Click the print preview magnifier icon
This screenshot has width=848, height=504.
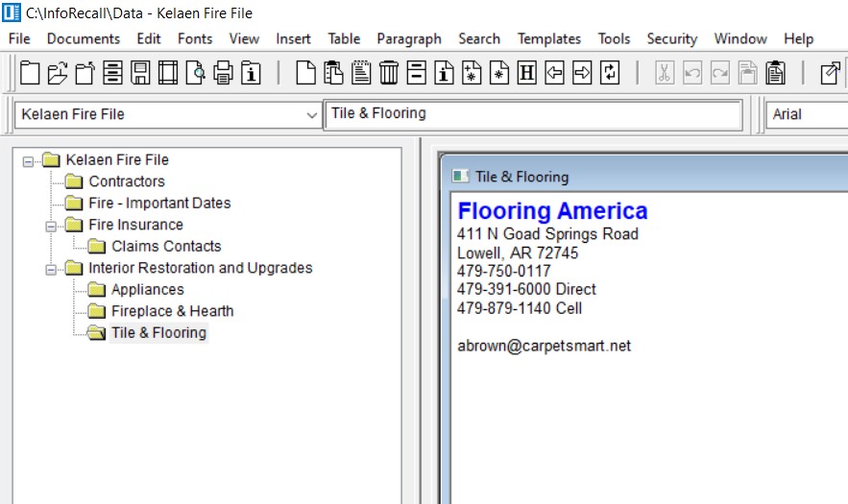pos(195,72)
